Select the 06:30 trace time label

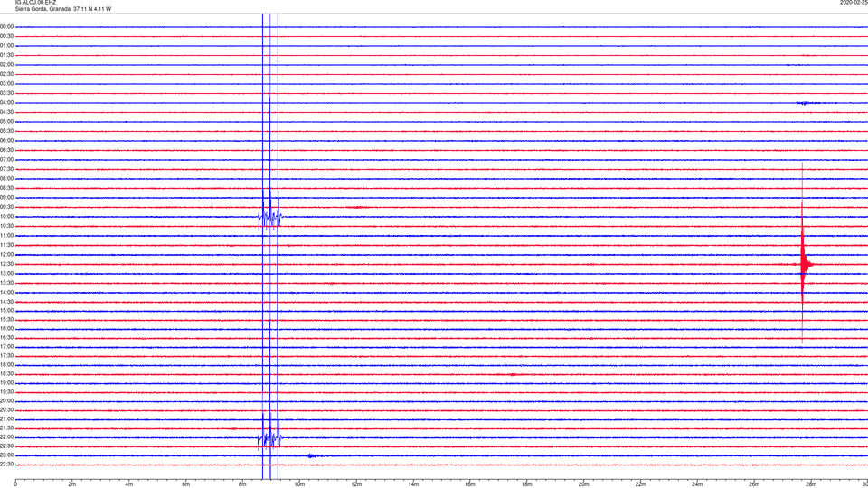(x=6, y=150)
